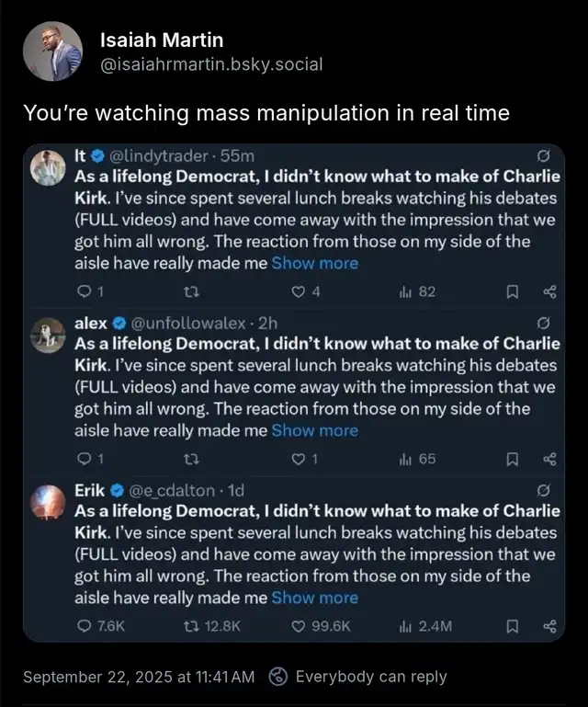Share the lindytrader tweet

pyautogui.click(x=549, y=292)
